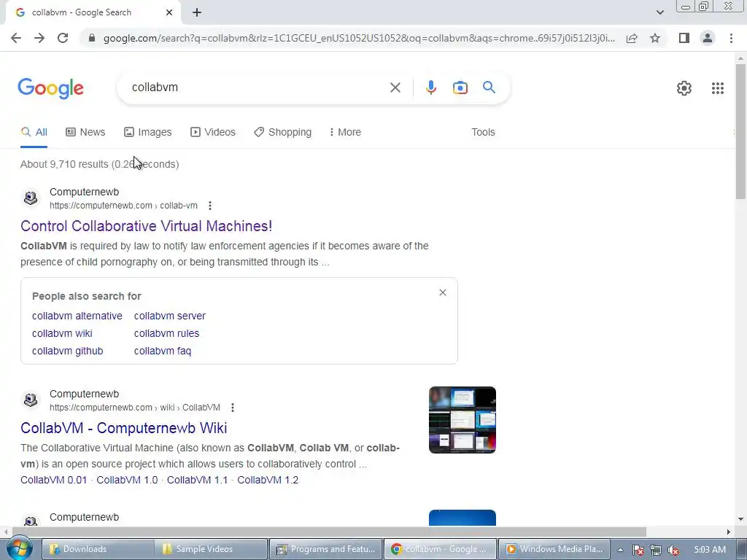Show hidden system tray icons

[620, 550]
